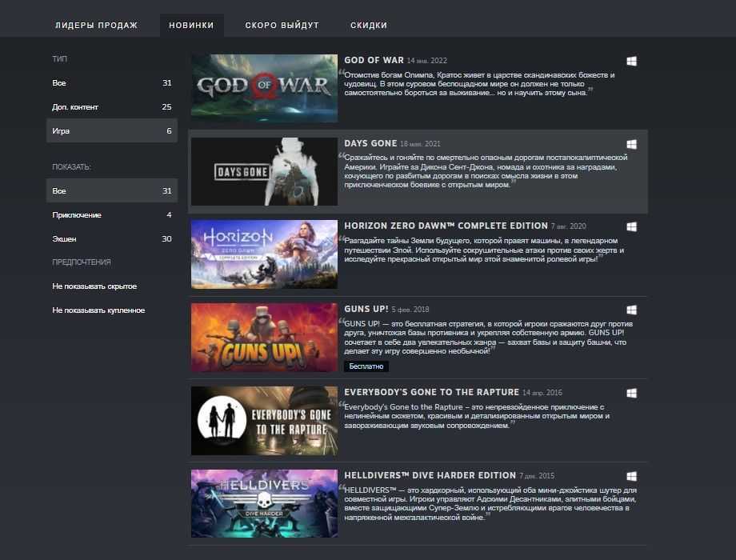The width and height of the screenshot is (736, 560).
Task: Toggle Не показывать скрытое preference
Action: click(x=94, y=286)
